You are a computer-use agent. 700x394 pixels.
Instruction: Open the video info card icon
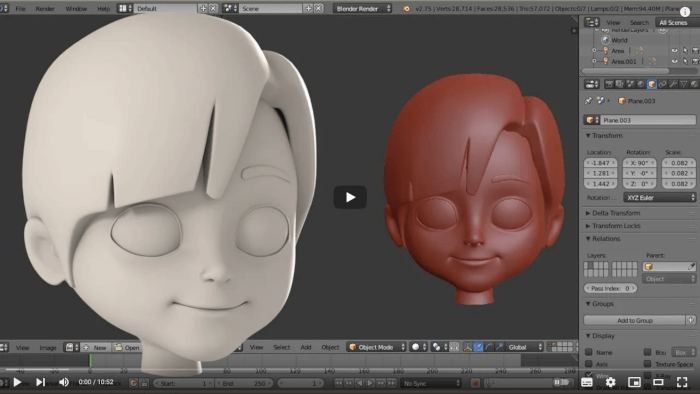pyautogui.click(x=685, y=12)
